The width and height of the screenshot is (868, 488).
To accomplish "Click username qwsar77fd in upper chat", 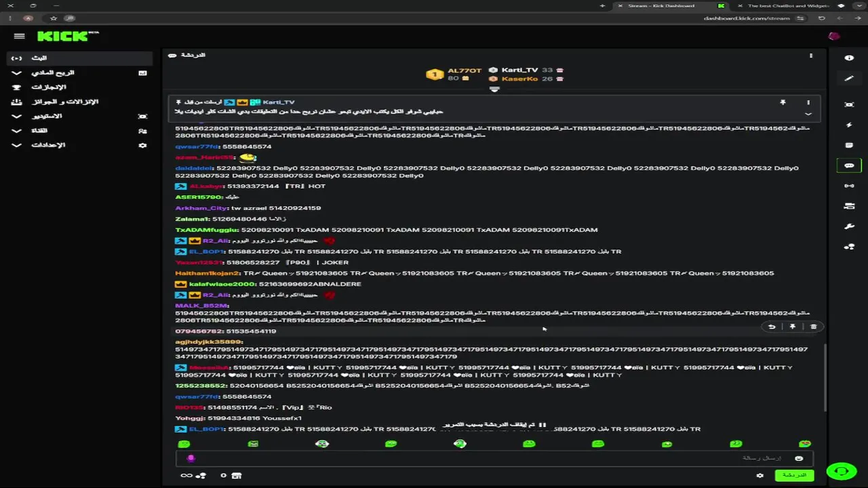I will (x=197, y=146).
